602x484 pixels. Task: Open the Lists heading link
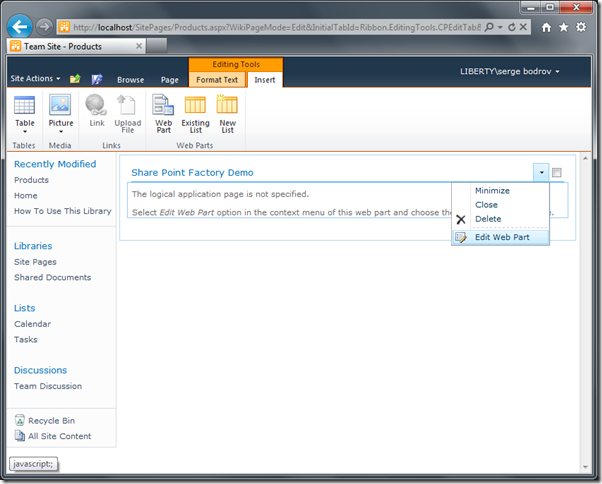click(25, 308)
